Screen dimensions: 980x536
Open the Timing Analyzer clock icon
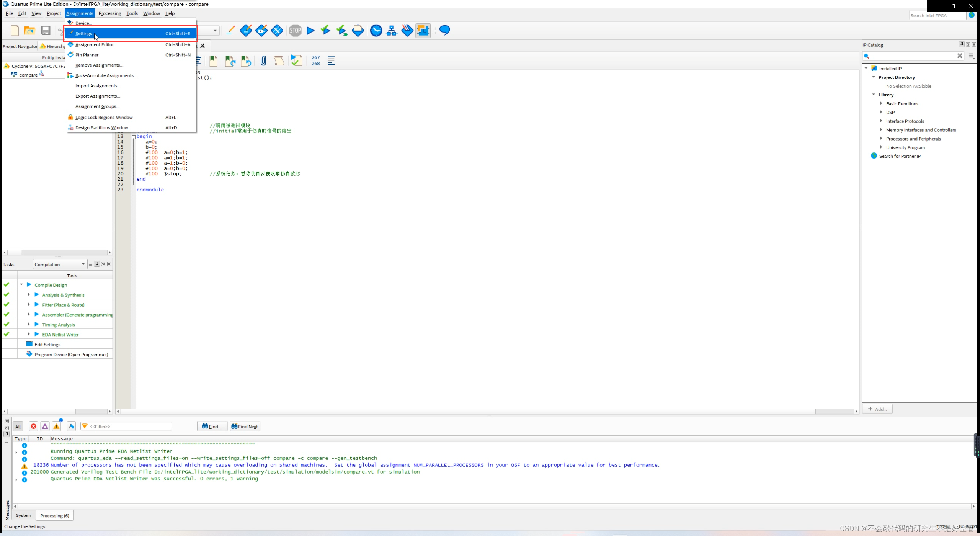tap(376, 31)
